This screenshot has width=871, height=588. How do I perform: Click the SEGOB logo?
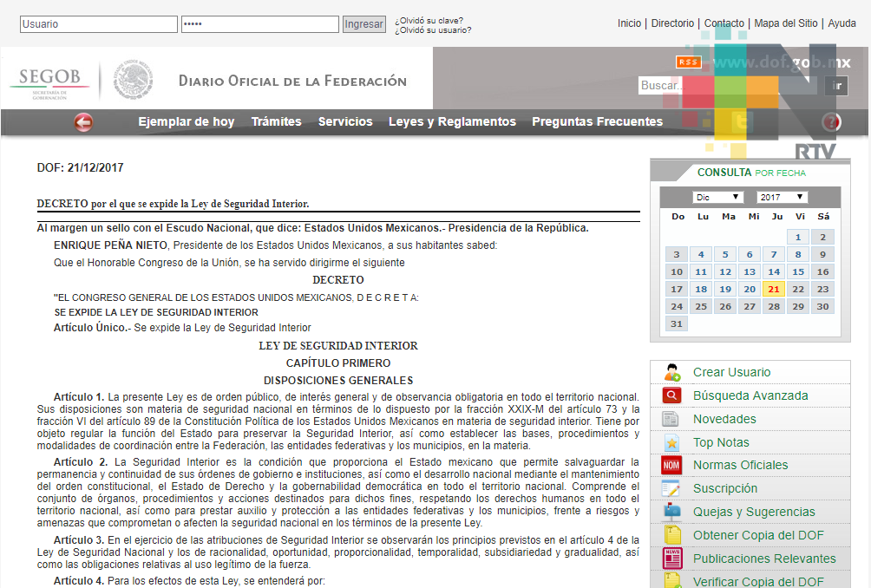49,83
